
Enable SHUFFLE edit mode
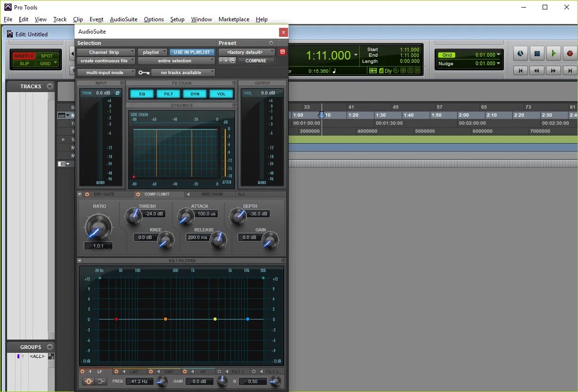[24, 56]
